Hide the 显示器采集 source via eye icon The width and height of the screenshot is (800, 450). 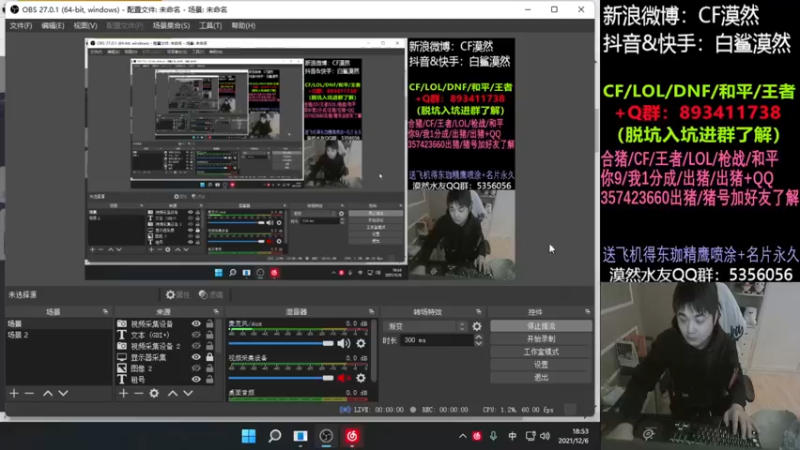196,357
